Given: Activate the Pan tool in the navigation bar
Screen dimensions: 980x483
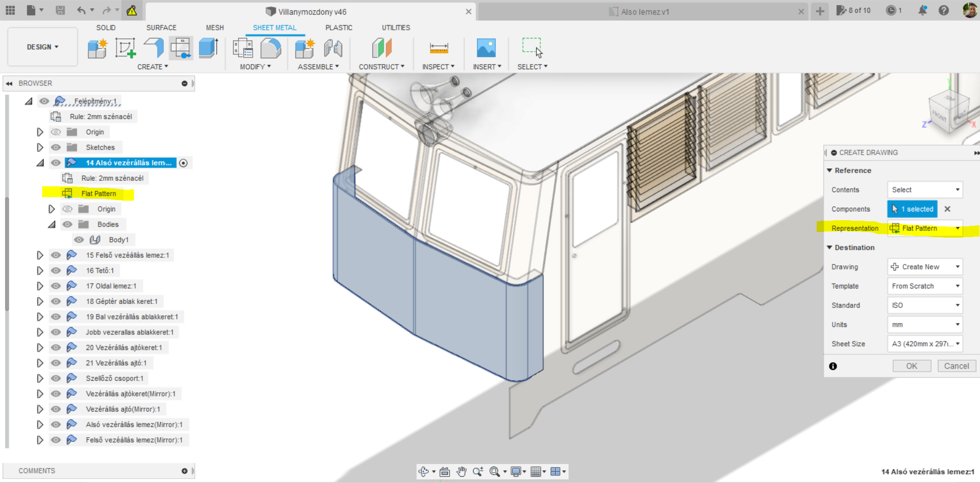Looking at the screenshot, I should (461, 471).
